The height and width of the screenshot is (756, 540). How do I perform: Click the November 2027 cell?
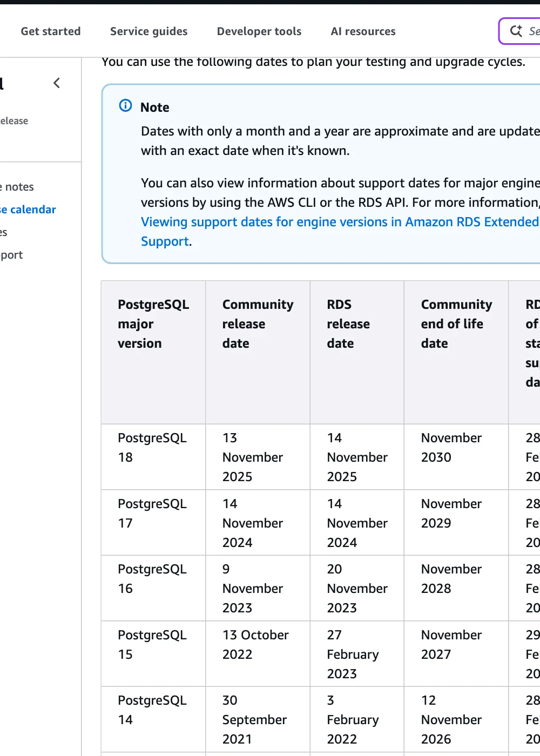tap(456, 654)
